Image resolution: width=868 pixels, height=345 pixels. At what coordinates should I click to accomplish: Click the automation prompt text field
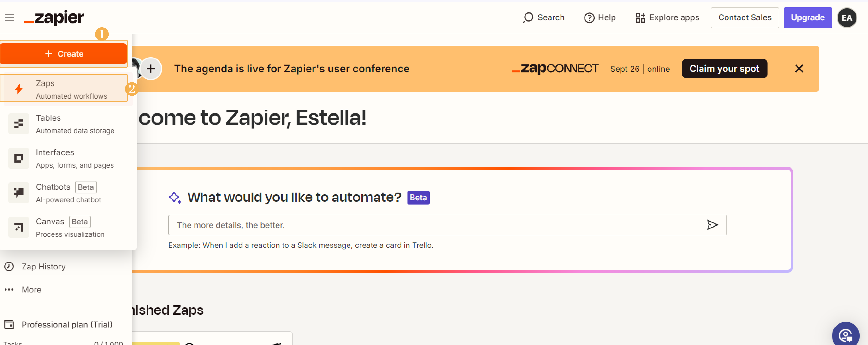tap(438, 225)
